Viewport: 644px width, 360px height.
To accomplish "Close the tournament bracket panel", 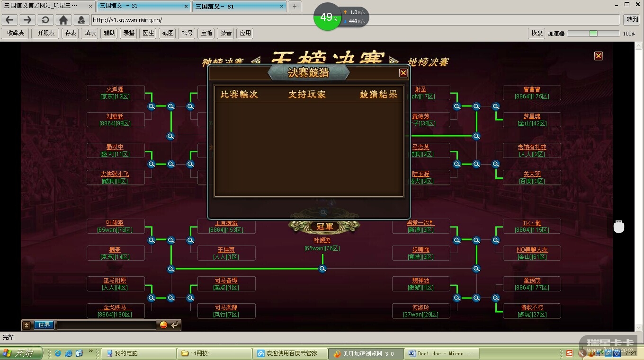I will click(x=599, y=56).
